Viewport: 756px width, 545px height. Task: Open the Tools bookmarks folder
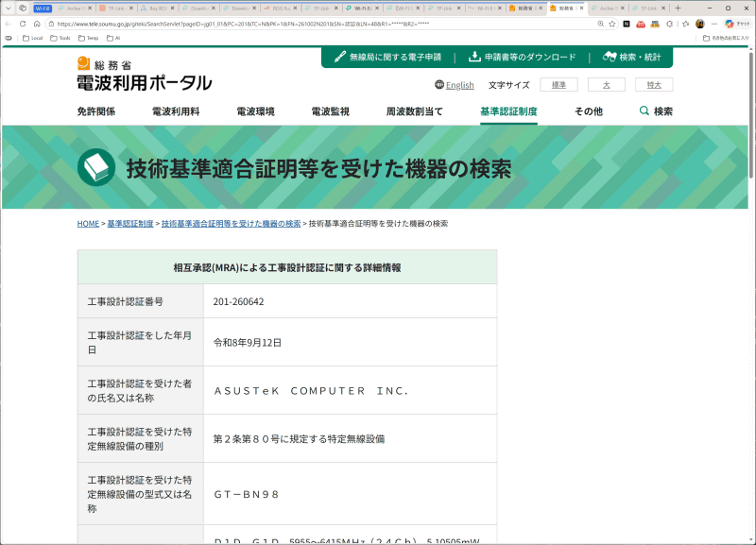tap(60, 38)
